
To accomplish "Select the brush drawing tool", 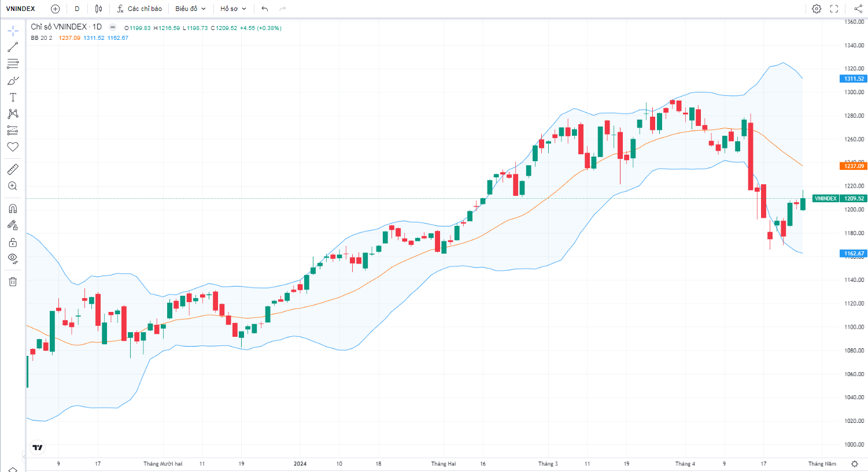I will 13,80.
